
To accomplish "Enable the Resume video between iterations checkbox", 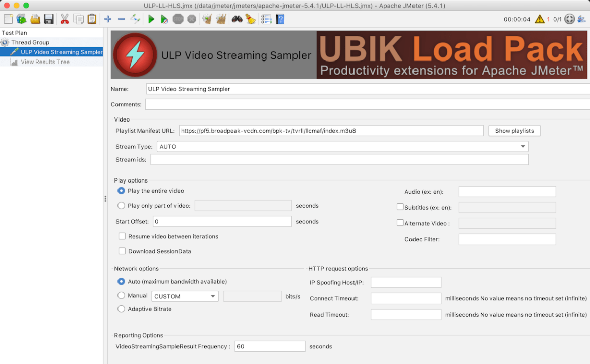I will [x=122, y=236].
